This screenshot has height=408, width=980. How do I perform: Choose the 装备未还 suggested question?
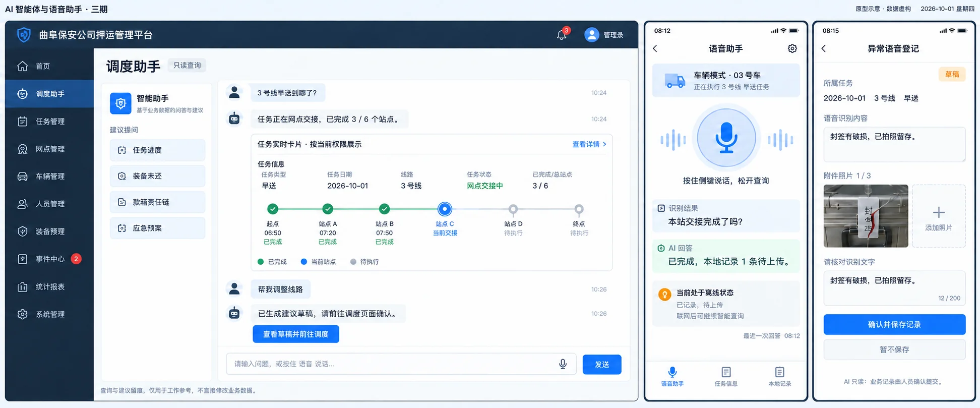pyautogui.click(x=157, y=176)
